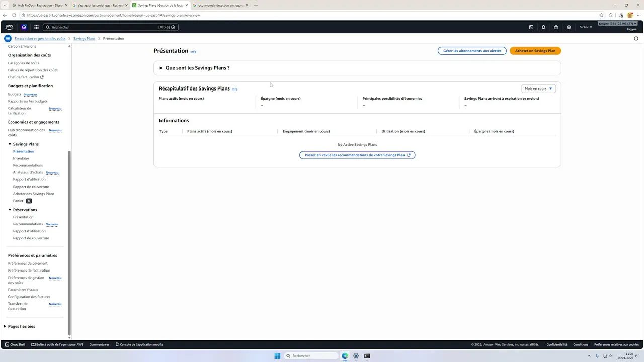
Task: Open Budgets in the sidebar
Action: coord(15,94)
